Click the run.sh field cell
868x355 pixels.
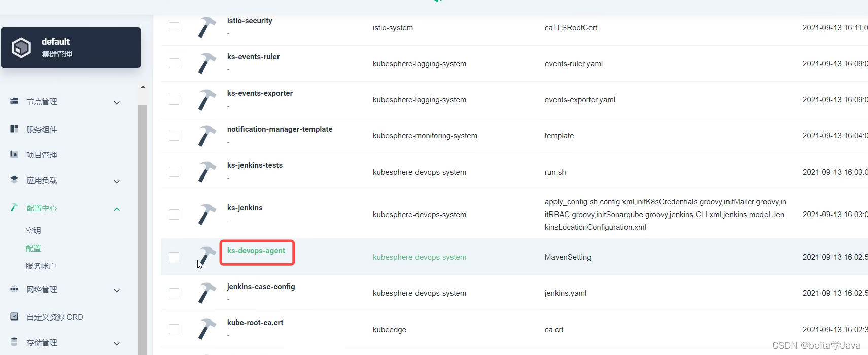coord(555,172)
